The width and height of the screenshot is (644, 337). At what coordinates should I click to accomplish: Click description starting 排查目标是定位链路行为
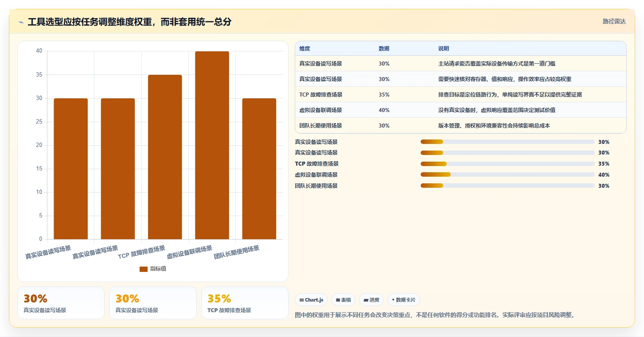coord(510,95)
